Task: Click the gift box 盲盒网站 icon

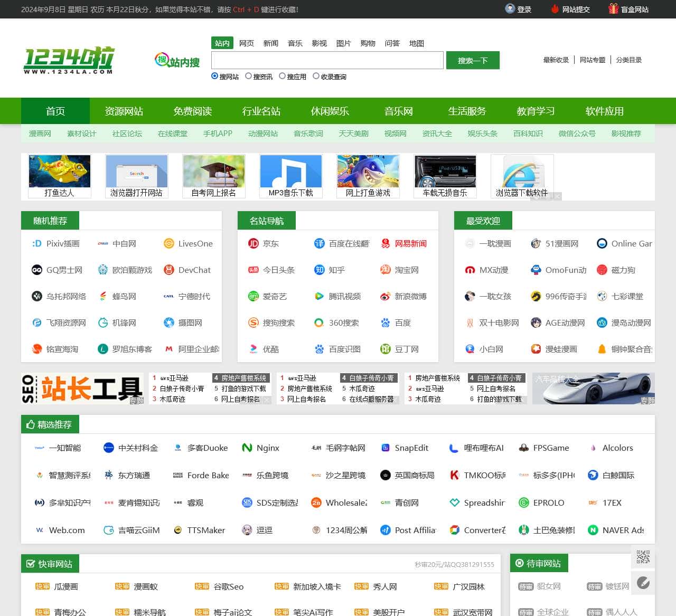Action: click(613, 9)
